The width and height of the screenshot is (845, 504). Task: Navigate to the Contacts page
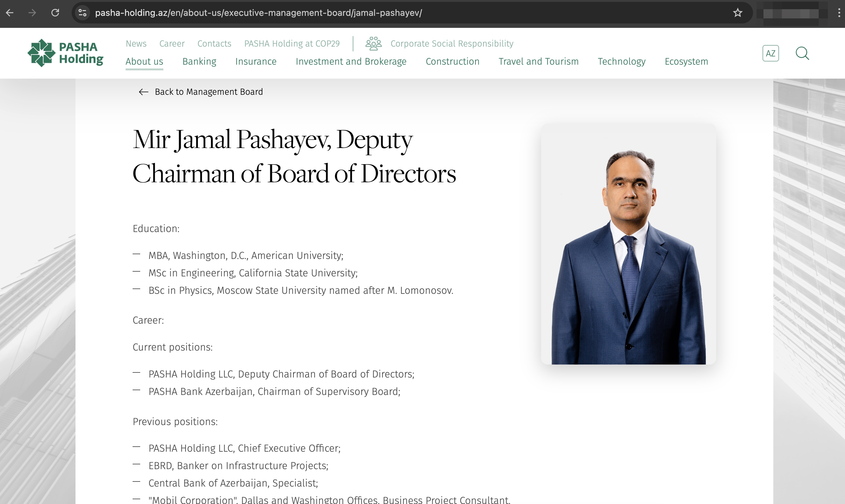pos(214,43)
